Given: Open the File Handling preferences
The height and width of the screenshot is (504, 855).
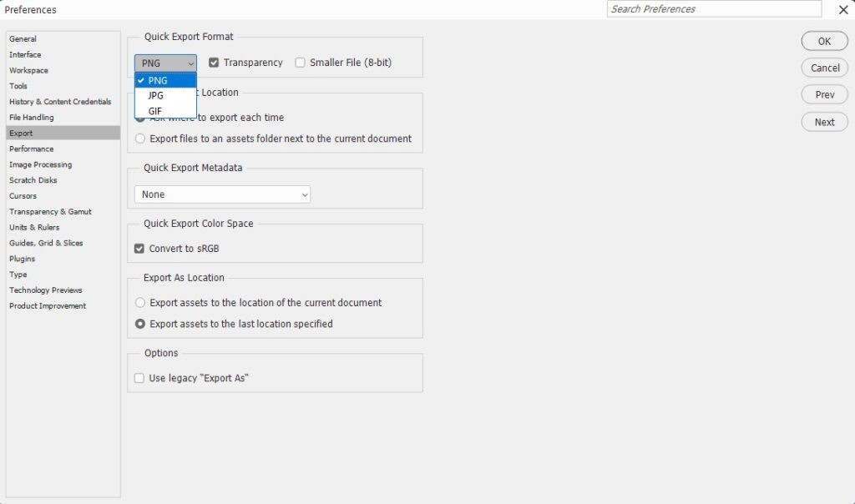Looking at the screenshot, I should 29,117.
